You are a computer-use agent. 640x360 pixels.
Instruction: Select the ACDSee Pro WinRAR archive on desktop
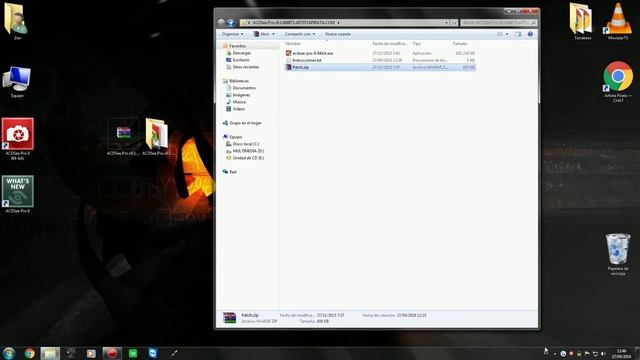pyautogui.click(x=123, y=138)
